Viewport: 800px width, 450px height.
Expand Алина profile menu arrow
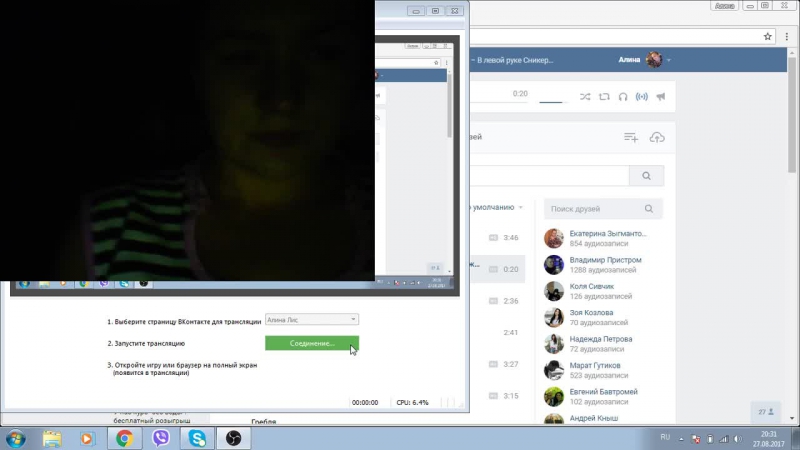(x=668, y=60)
